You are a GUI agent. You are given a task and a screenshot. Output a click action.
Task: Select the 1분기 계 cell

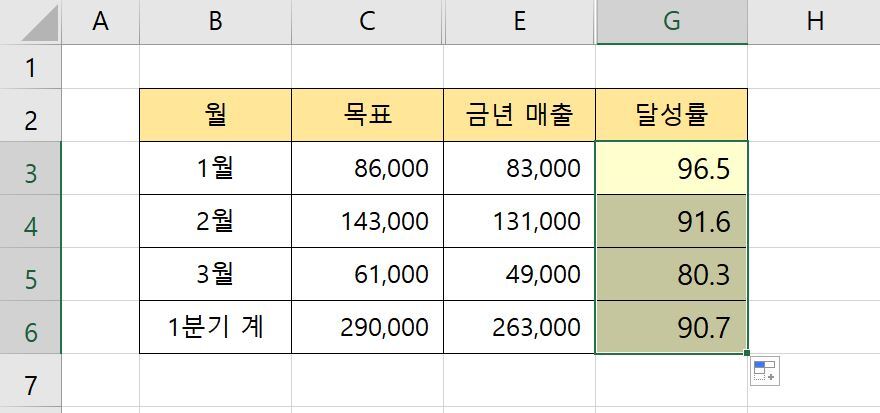[216, 327]
